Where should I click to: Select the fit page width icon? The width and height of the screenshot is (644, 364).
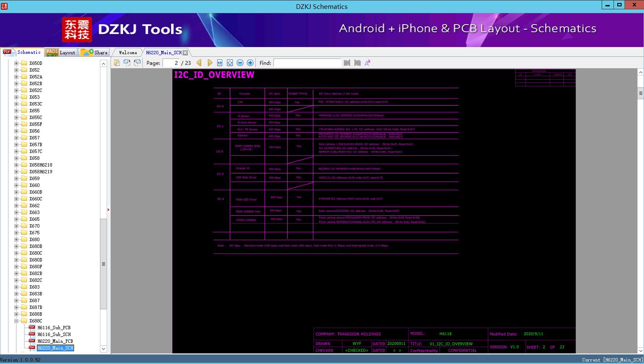click(220, 63)
